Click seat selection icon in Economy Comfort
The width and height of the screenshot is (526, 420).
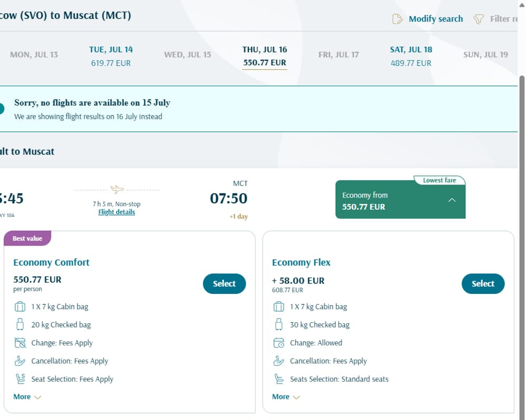tap(20, 379)
